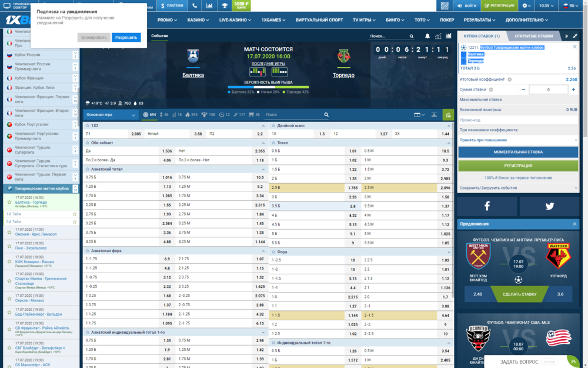Viewport: 588px width, 368px height.
Task: Favorite the Балтика - Торпедо match in the sidebar
Action: point(9,203)
